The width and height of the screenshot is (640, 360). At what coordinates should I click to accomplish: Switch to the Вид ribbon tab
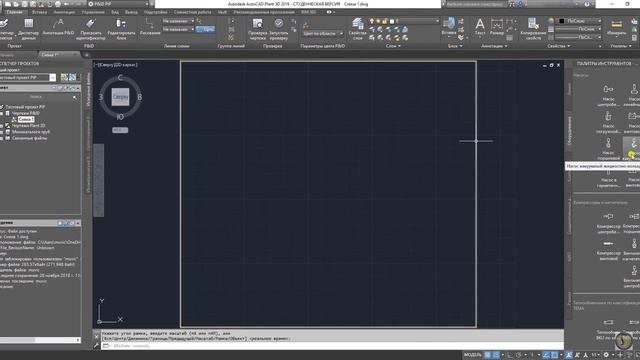pos(115,12)
